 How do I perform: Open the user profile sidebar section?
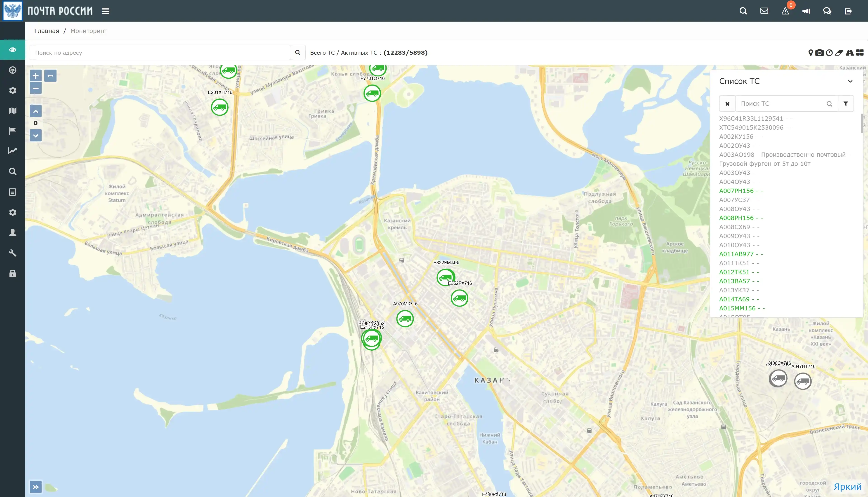pyautogui.click(x=13, y=232)
